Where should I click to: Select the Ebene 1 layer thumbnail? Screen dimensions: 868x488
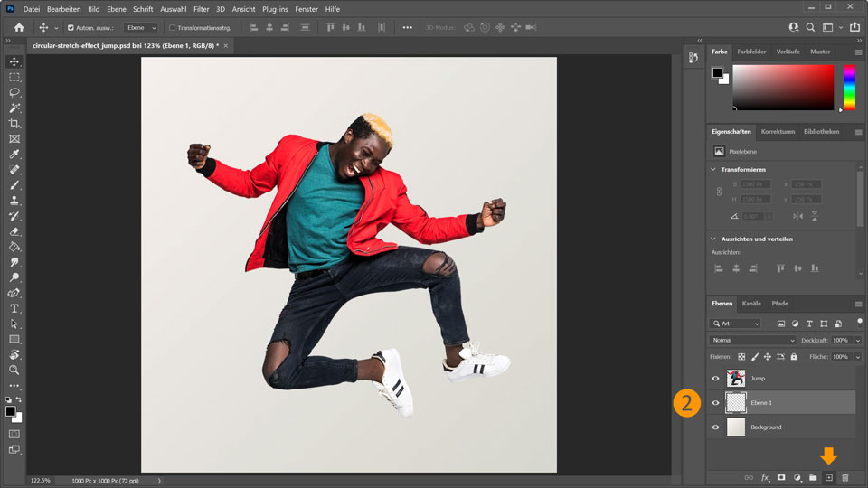pyautogui.click(x=737, y=403)
